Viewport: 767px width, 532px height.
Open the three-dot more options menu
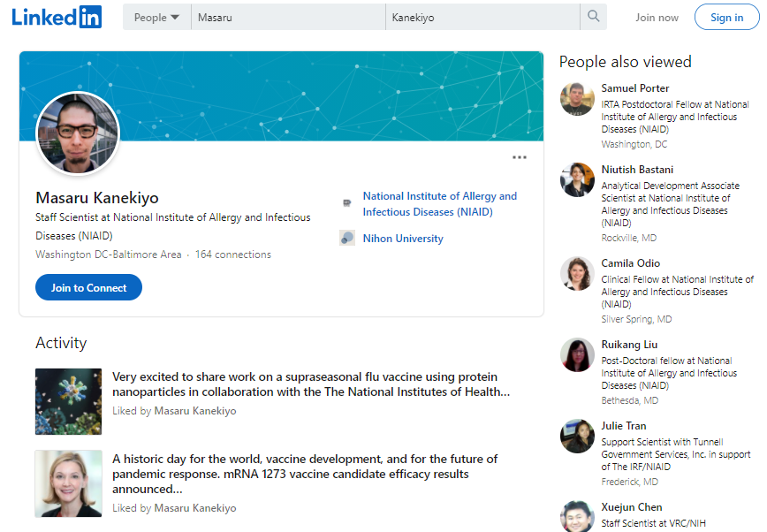(x=519, y=157)
